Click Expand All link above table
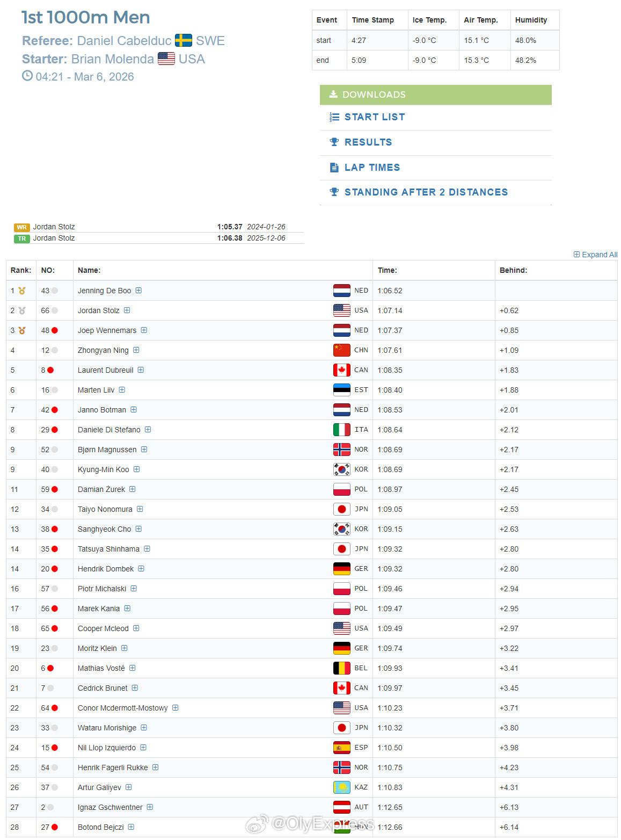 [595, 255]
